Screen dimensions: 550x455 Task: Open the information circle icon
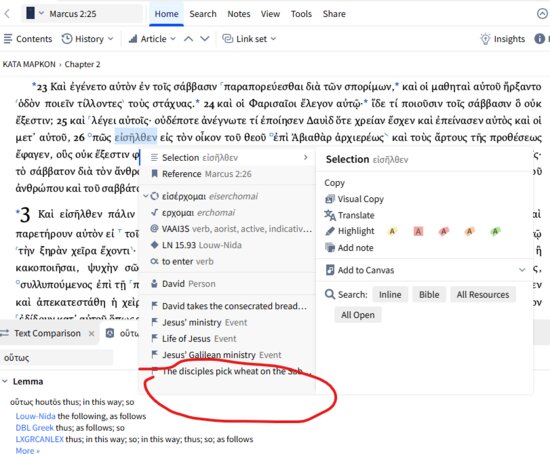[539, 39]
